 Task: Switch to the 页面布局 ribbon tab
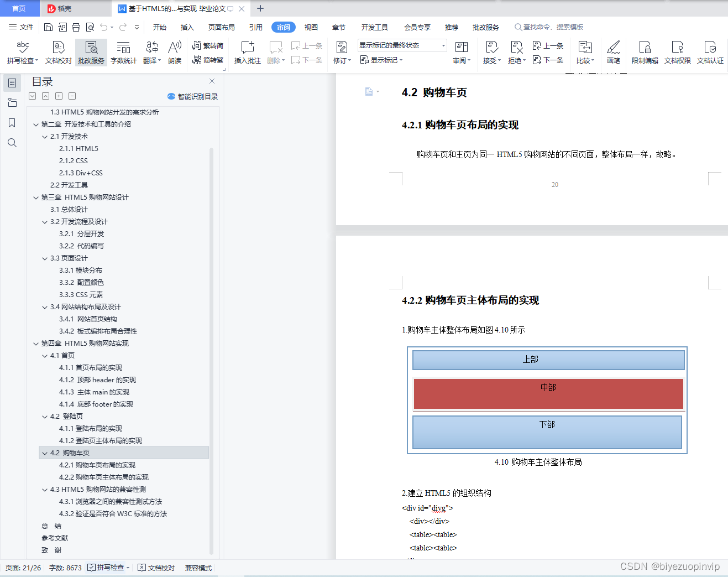point(222,27)
